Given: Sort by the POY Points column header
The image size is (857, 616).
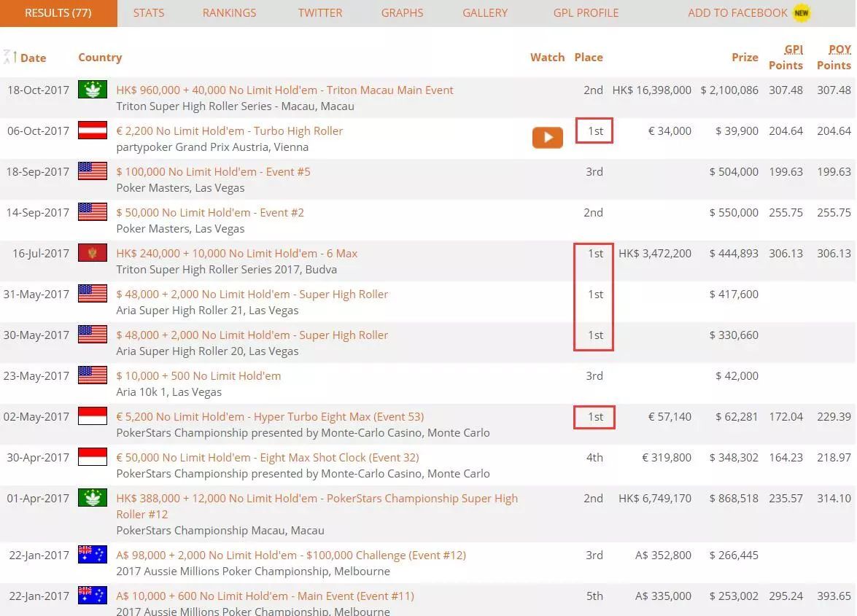Looking at the screenshot, I should (x=834, y=58).
